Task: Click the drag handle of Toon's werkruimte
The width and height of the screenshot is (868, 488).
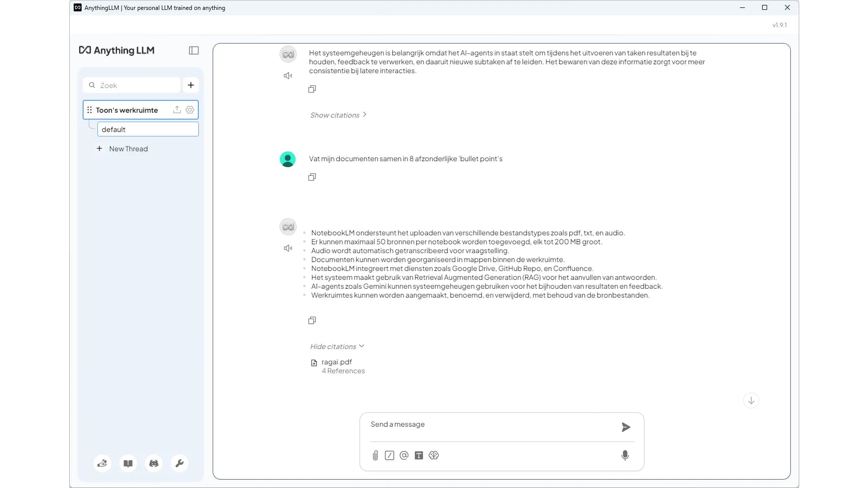Action: (90, 110)
